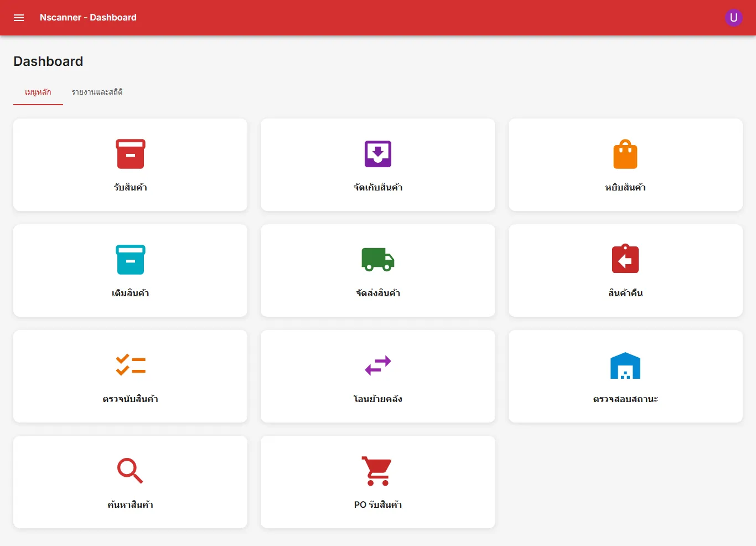756x546 pixels.
Task: Click the Nscanner - Dashboard title text
Action: 88,17
